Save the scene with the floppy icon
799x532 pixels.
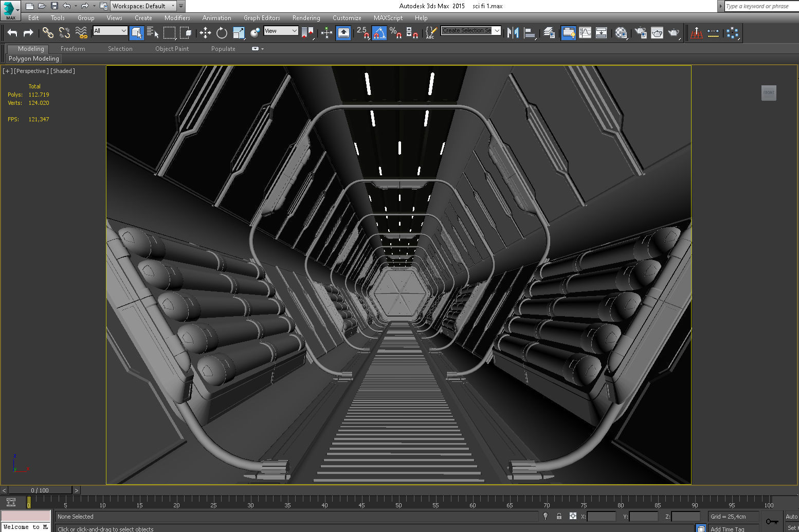pyautogui.click(x=55, y=6)
